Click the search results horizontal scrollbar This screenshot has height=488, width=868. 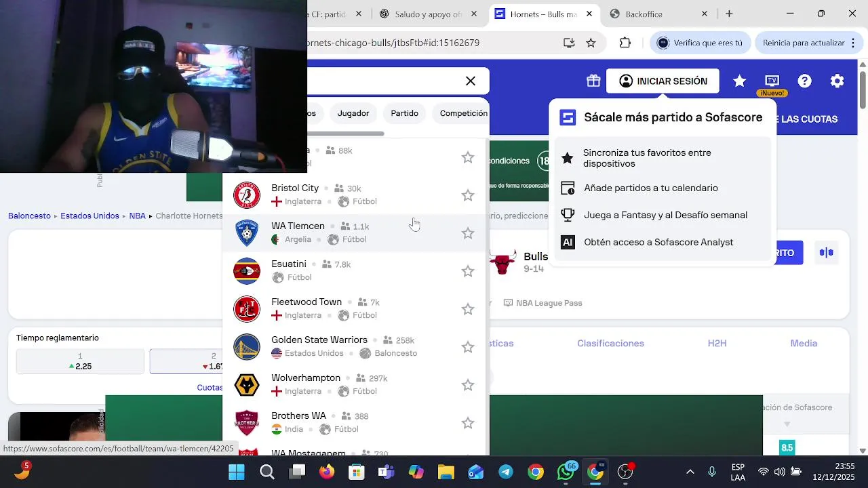tap(346, 134)
